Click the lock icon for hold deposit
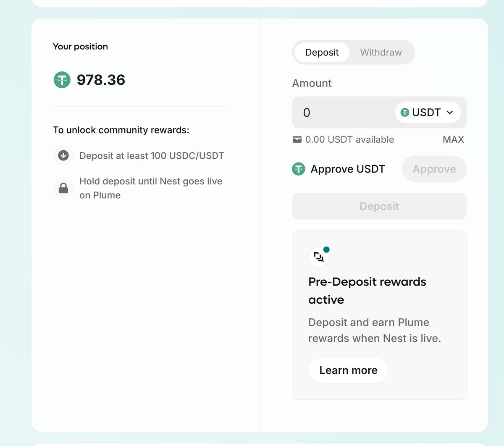Screen dimensions: 504x446 click(x=63, y=188)
